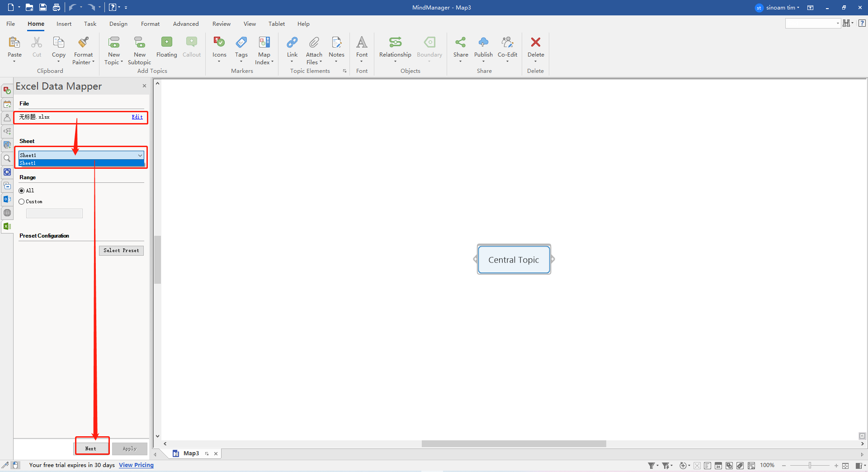This screenshot has height=472, width=868.
Task: Click the fit map icon in status bar
Action: [x=845, y=466]
